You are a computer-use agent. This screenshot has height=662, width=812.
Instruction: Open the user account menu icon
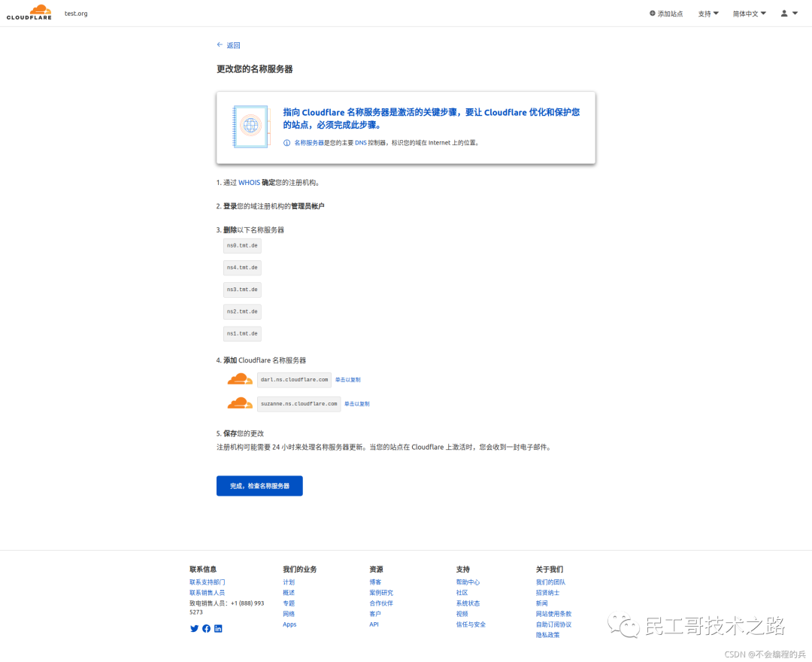[789, 14]
